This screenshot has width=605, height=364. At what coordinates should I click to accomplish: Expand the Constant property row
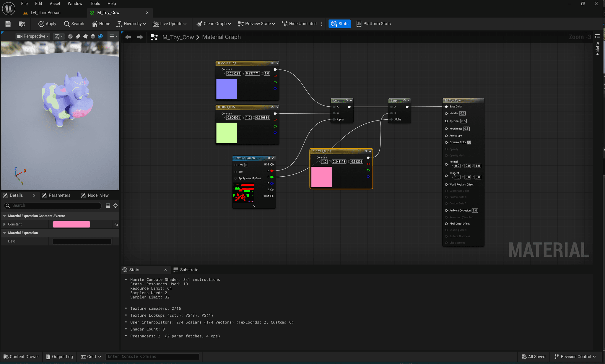(x=4, y=224)
